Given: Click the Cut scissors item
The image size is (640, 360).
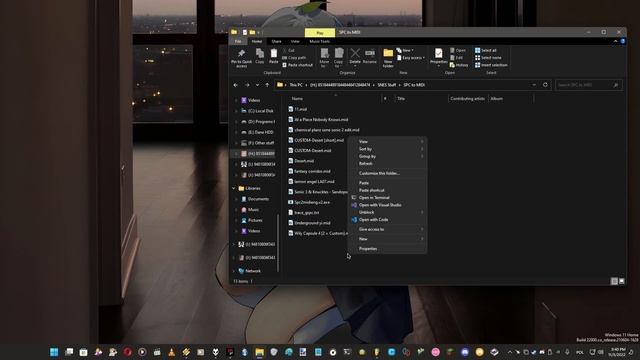Looking at the screenshot, I should [x=288, y=50].
